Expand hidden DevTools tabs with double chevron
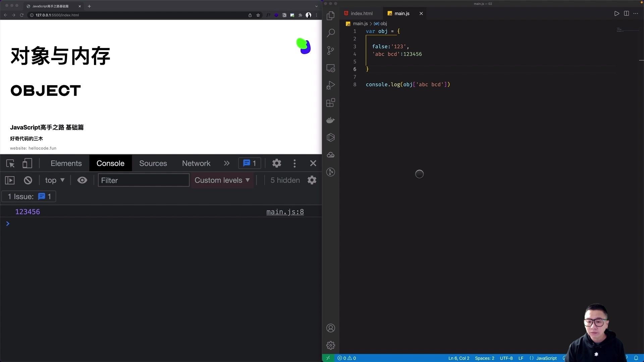 [x=227, y=163]
